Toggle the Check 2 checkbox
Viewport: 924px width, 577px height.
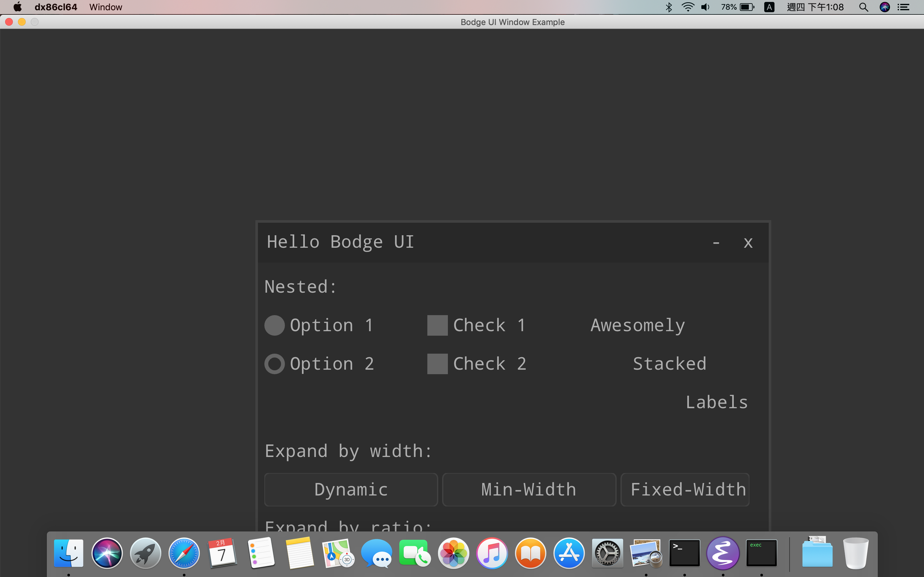tap(437, 364)
